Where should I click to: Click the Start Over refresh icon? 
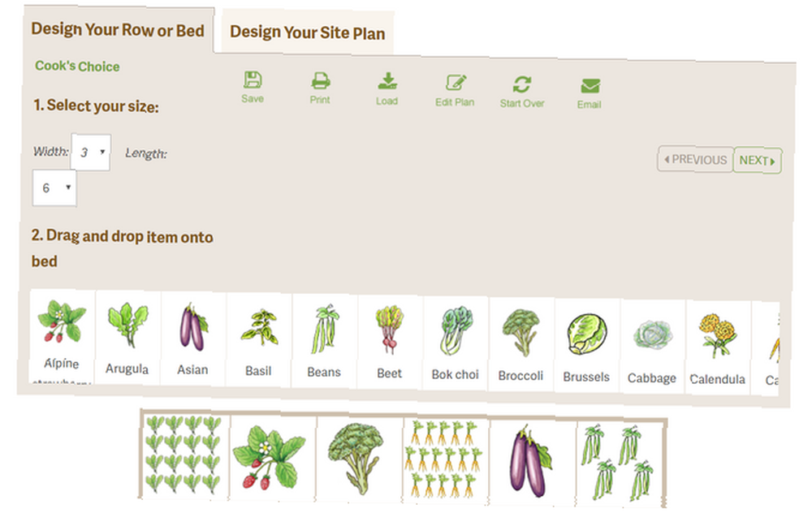(522, 84)
